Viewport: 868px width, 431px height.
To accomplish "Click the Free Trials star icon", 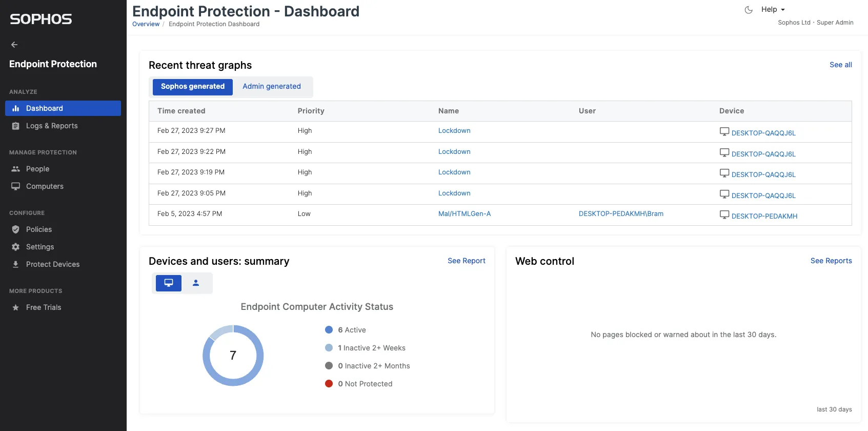I will 16,307.
